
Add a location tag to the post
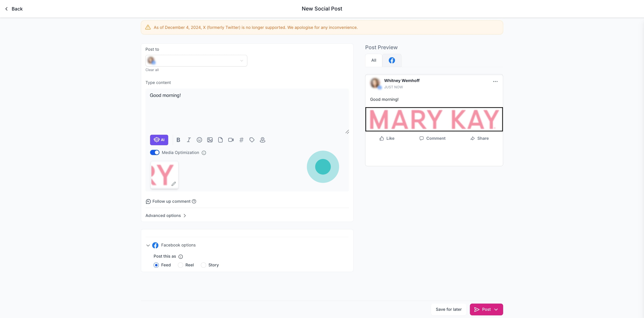point(262,140)
